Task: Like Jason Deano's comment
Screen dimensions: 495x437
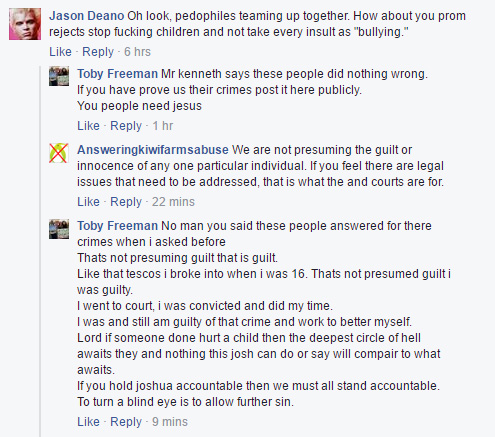Action: [x=60, y=52]
